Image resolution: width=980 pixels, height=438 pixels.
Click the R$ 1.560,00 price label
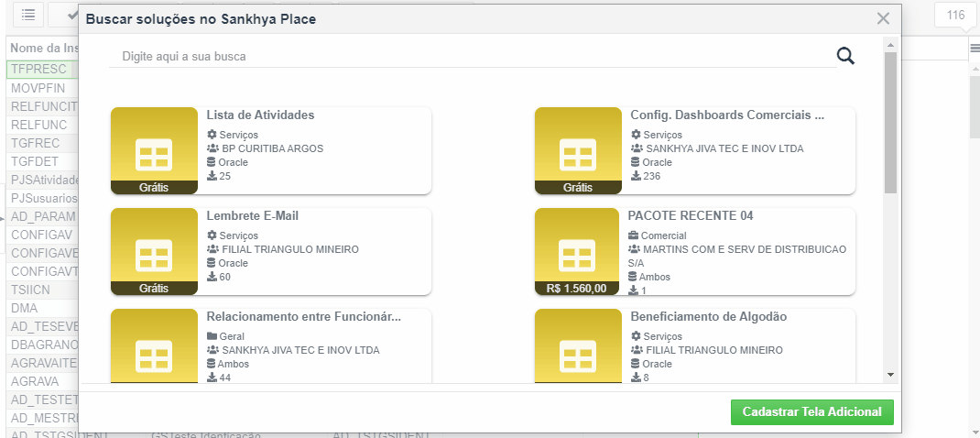578,289
